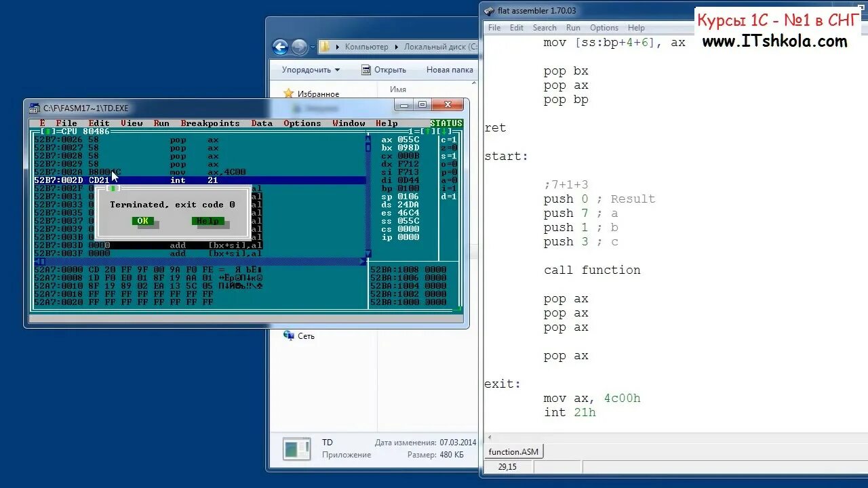This screenshot has width=868, height=488.
Task: Open Run menu in flat assembler
Action: pos(573,28)
